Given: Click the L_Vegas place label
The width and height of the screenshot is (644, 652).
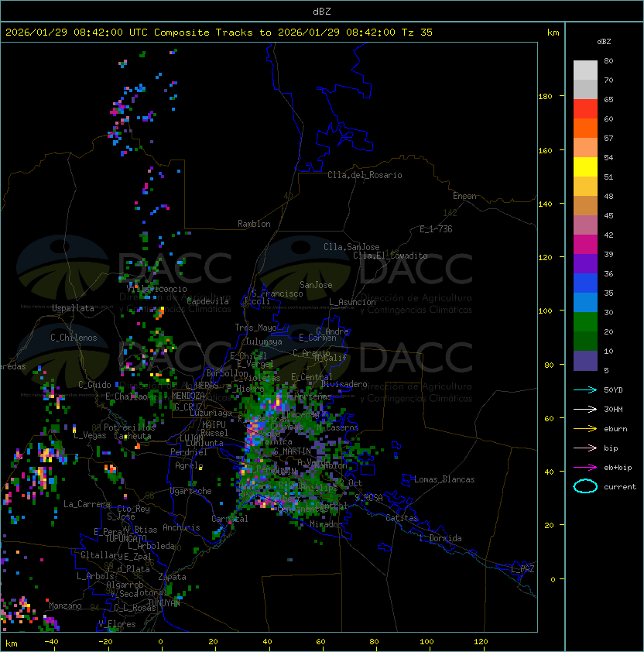Looking at the screenshot, I should (90, 436).
